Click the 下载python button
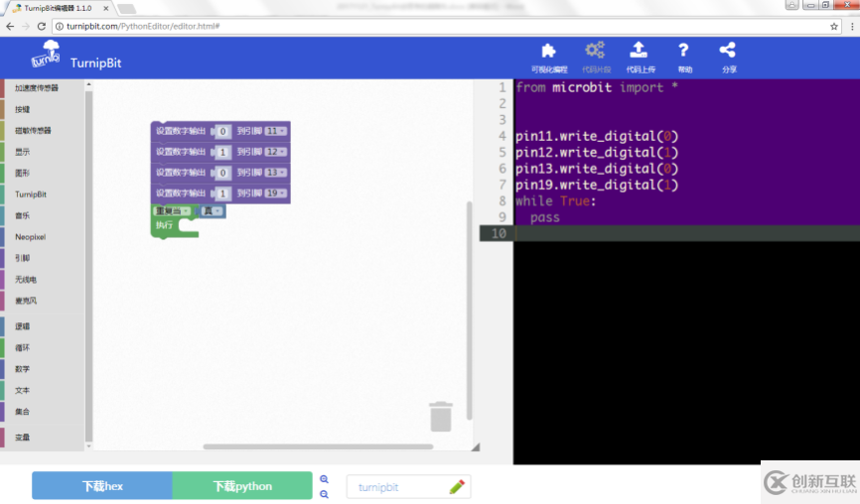Viewport: 860px width, 504px height. (242, 486)
